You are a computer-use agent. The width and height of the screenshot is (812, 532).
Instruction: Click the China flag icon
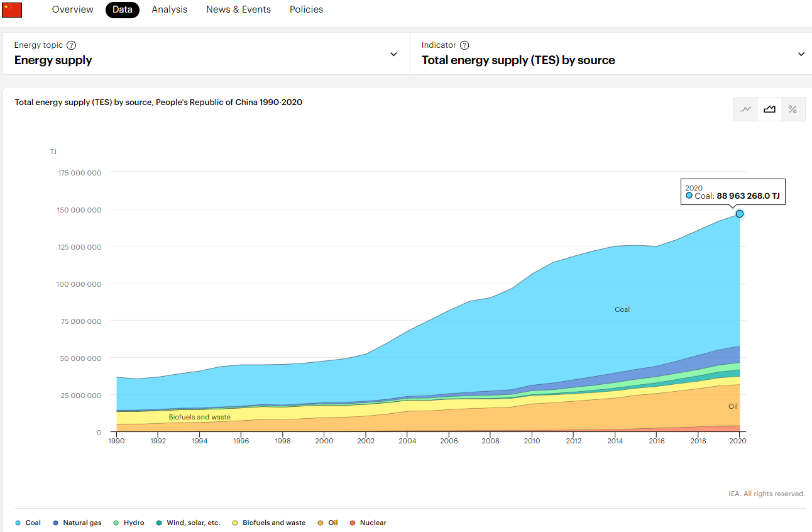pyautogui.click(x=12, y=9)
